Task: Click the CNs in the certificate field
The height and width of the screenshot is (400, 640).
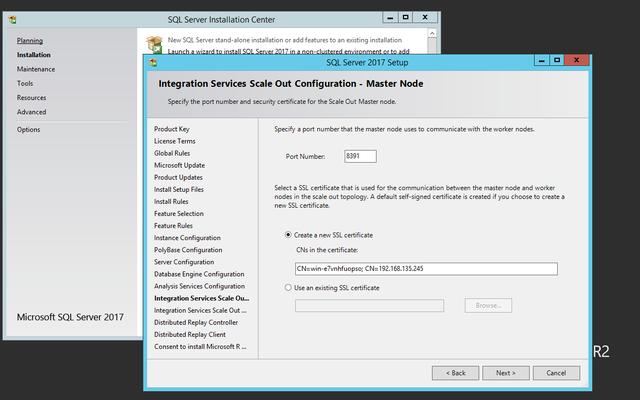Action: [x=426, y=269]
